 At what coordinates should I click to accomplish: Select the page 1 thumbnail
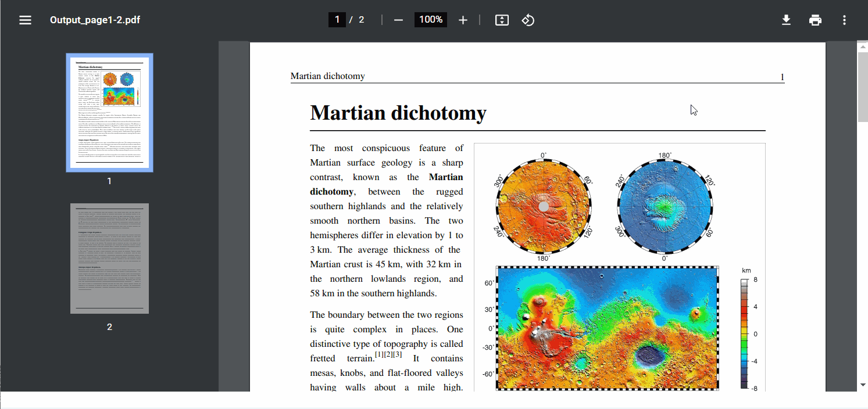pos(109,113)
